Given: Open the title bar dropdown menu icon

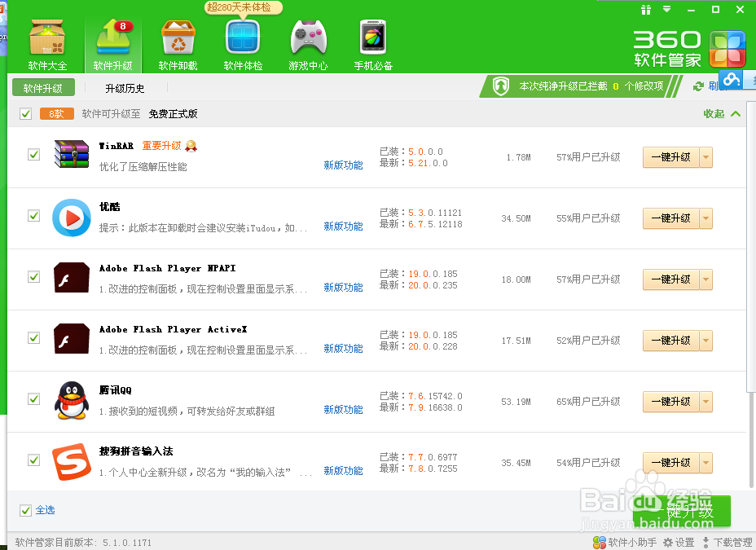Looking at the screenshot, I should tap(667, 9).
